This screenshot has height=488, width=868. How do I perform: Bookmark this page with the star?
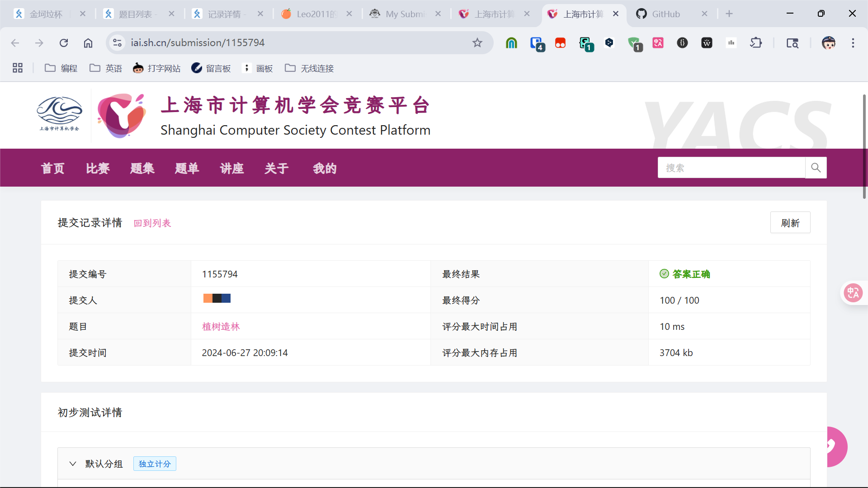(x=477, y=42)
